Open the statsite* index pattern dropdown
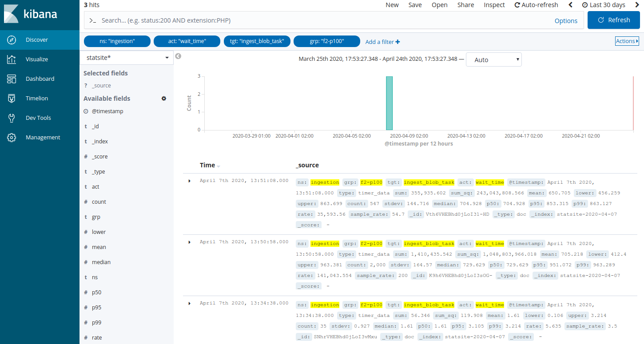The width and height of the screenshot is (644, 344). click(126, 58)
